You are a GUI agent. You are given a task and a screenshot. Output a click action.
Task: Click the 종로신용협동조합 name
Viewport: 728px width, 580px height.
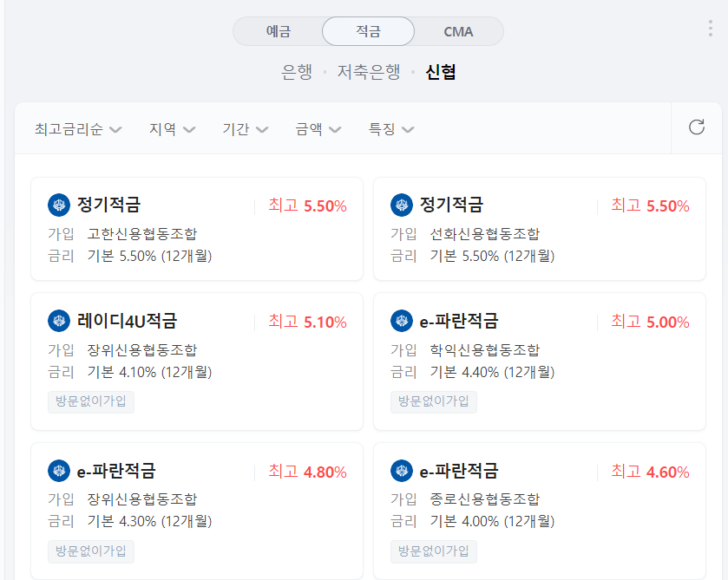point(485,499)
